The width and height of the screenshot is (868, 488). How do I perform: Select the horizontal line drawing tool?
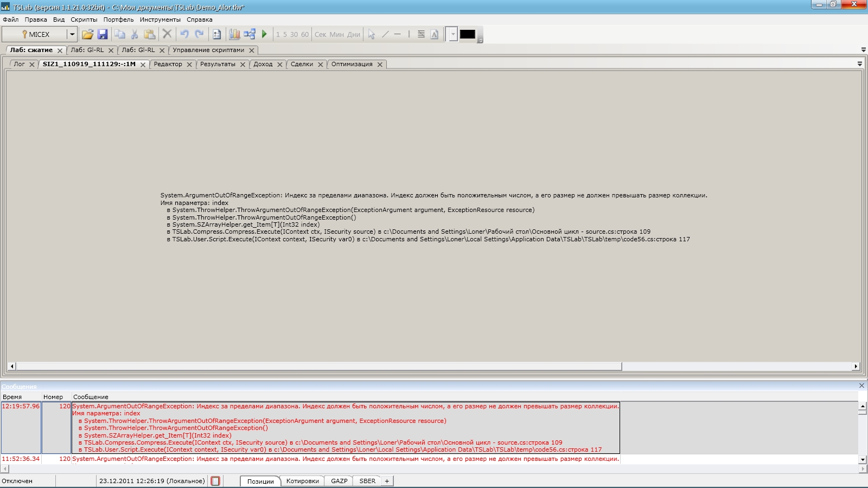pos(398,34)
